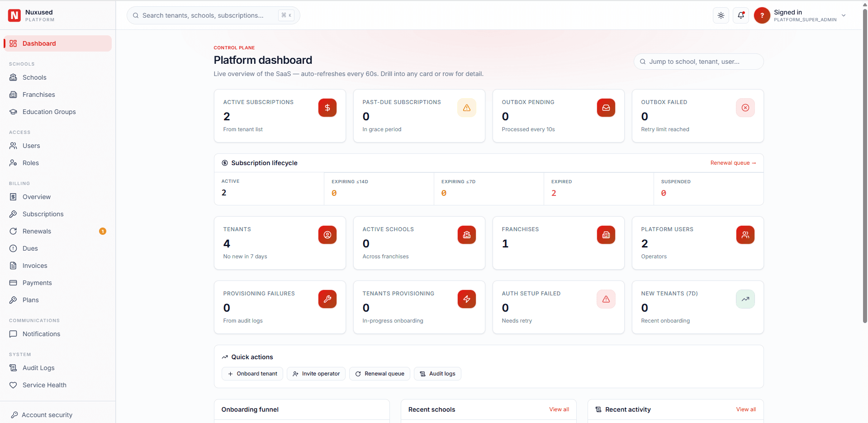Image resolution: width=868 pixels, height=423 pixels.
Task: Click the Onboarding funnel heading
Action: click(x=250, y=409)
